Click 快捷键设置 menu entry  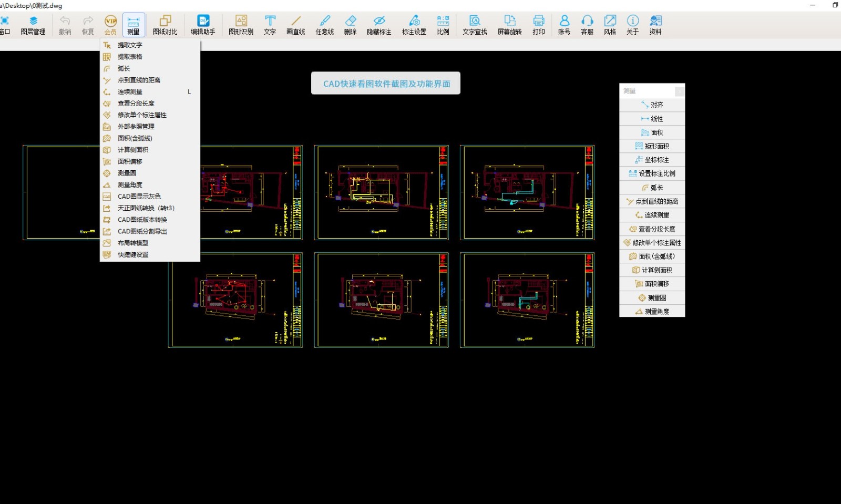tap(133, 255)
